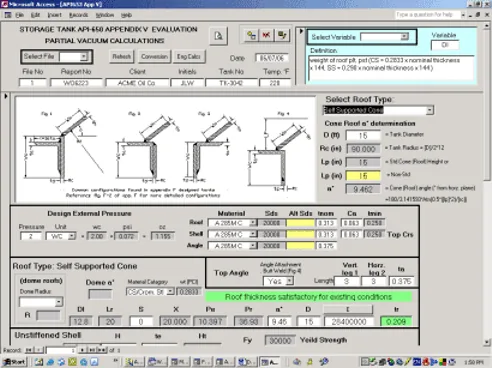Screen dimensions: 492x368
Task: Expand the Select Variable dropdown
Action: [x=405, y=37]
